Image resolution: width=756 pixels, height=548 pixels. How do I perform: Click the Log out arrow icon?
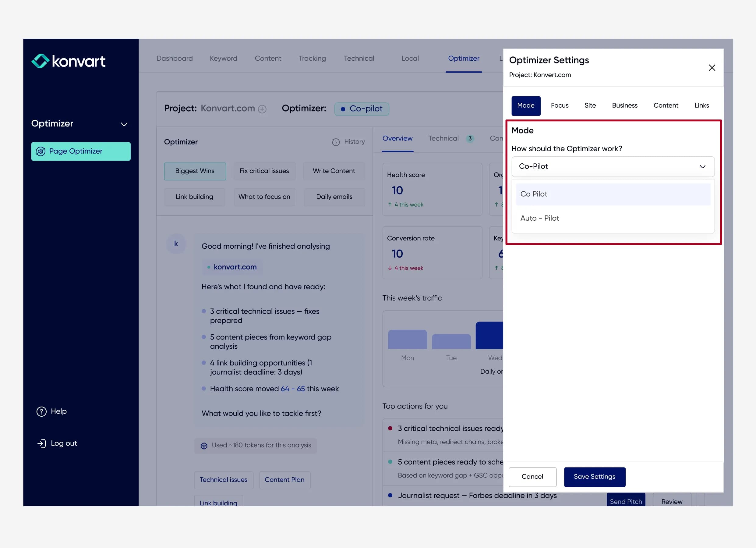point(41,443)
